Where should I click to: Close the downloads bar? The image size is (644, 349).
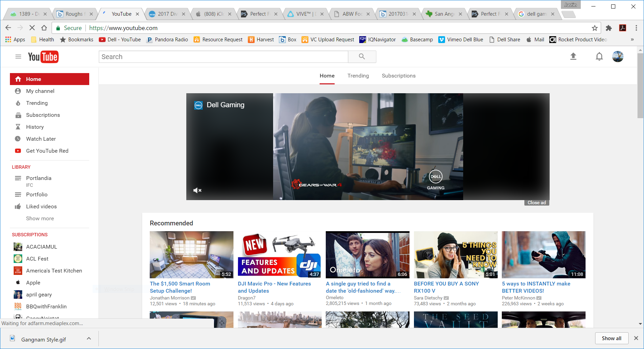coord(636,338)
